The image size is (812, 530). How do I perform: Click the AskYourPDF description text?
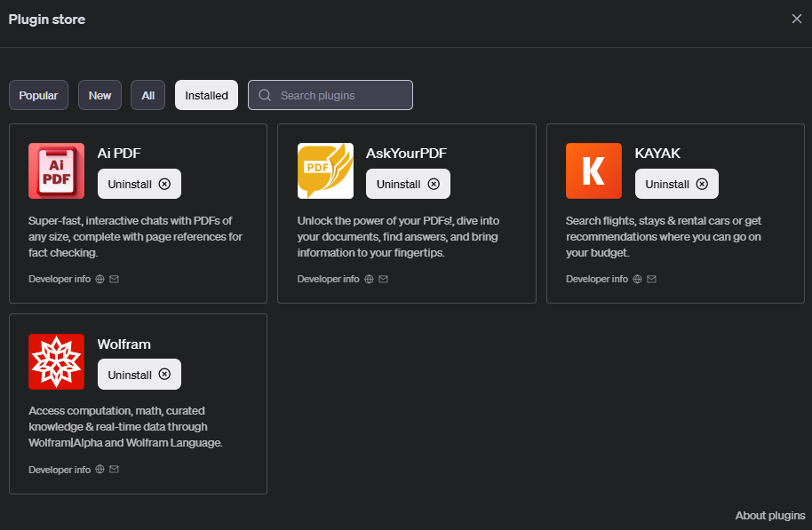pos(398,236)
